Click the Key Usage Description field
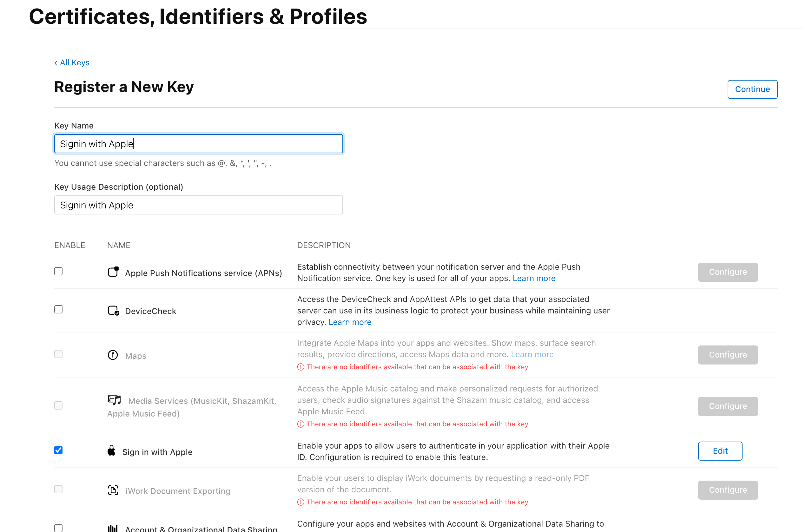 (x=199, y=205)
